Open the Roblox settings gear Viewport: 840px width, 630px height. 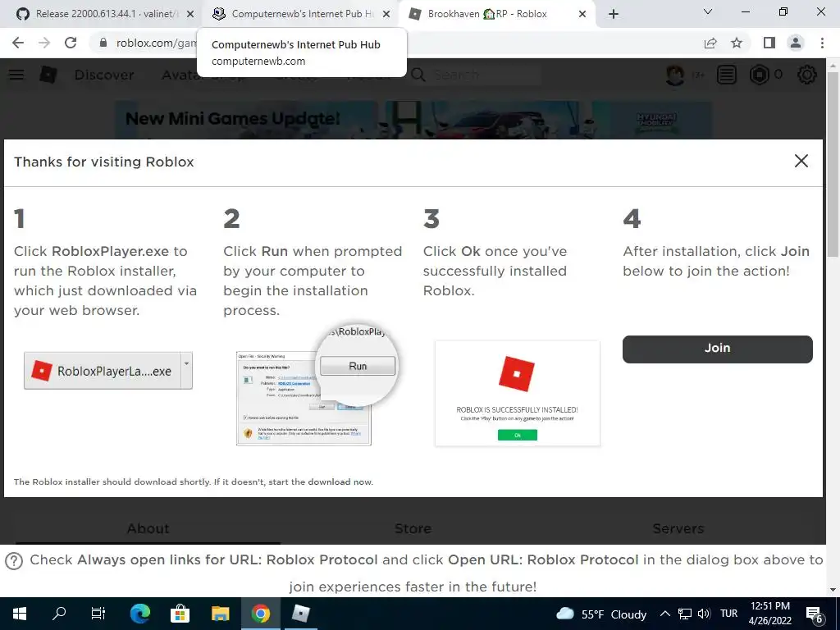[x=807, y=75]
